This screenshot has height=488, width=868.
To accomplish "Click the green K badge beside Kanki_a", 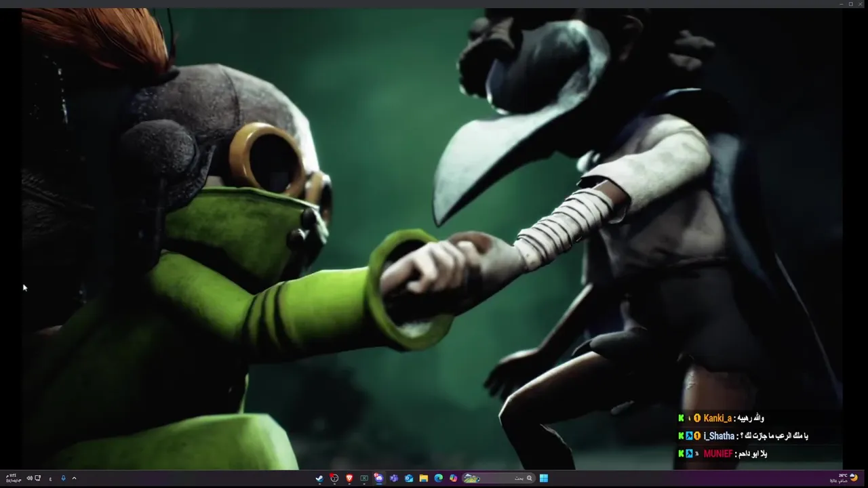I will [681, 418].
